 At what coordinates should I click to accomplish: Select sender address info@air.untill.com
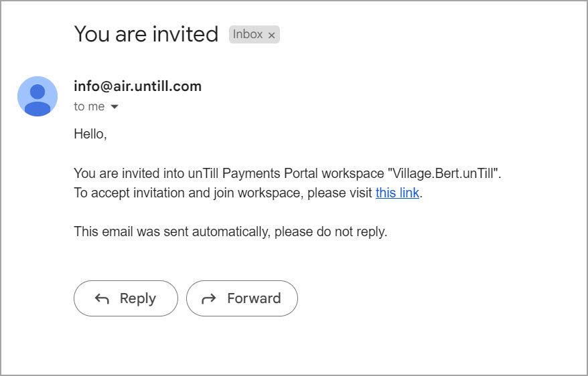[137, 86]
